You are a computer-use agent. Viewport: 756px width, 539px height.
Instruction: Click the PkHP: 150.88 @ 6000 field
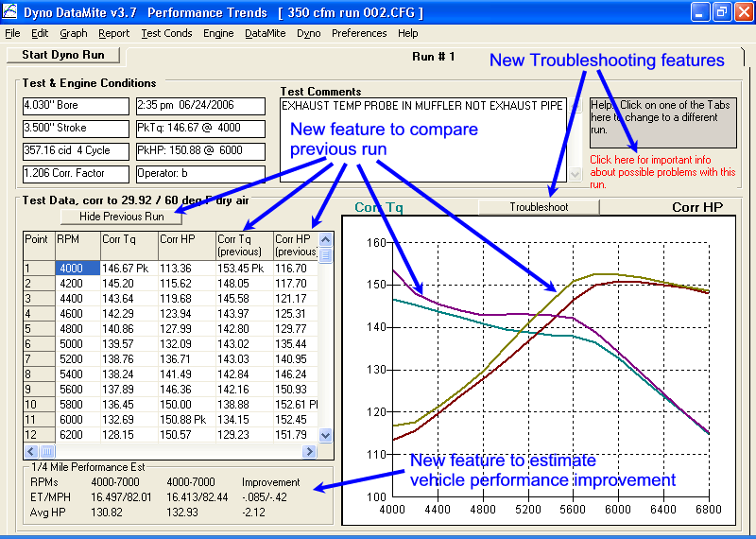[200, 151]
